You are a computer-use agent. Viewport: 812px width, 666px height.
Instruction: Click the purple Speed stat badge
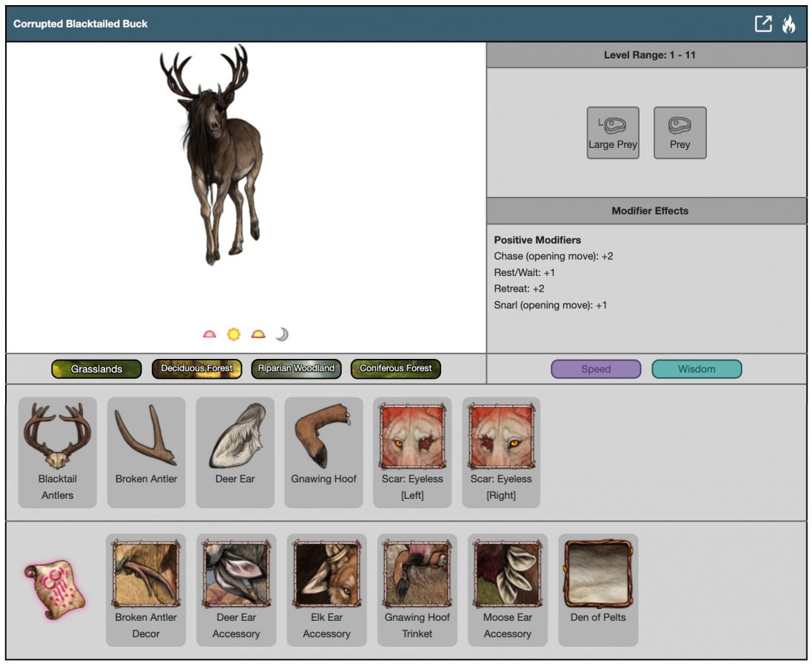coord(596,369)
